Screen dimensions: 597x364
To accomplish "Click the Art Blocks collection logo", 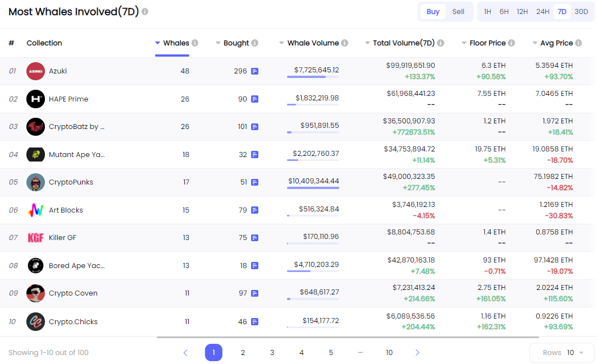I will coord(35,210).
